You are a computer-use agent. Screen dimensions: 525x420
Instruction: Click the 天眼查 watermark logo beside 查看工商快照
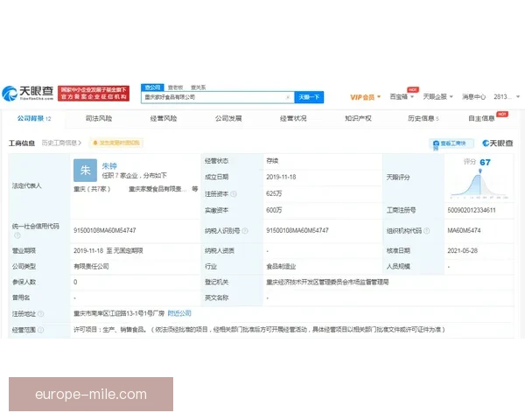tap(498, 143)
